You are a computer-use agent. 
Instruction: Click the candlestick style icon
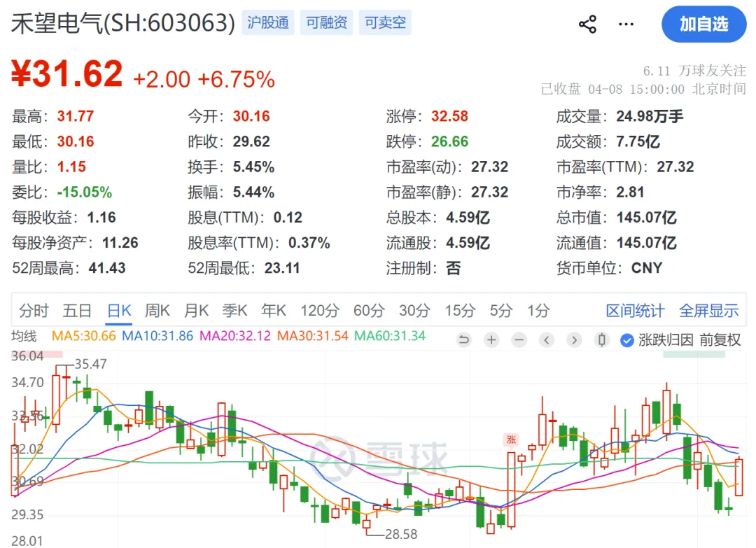coord(601,340)
